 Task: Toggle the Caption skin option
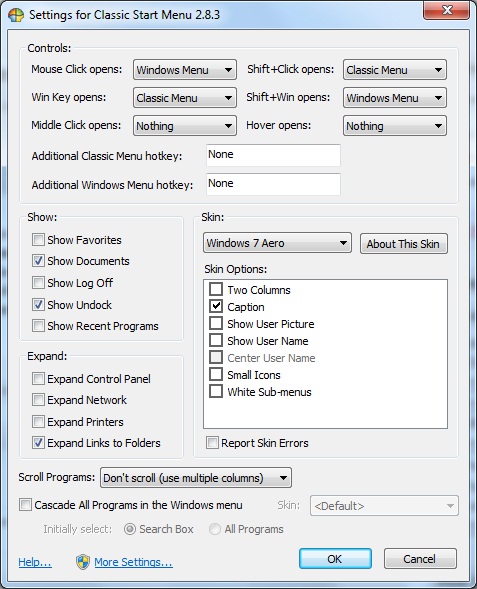[216, 307]
